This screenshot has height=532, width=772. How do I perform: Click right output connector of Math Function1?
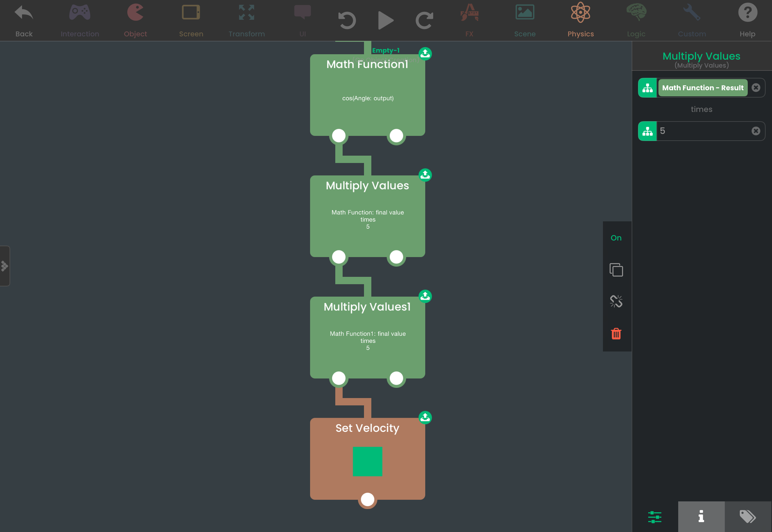(396, 136)
